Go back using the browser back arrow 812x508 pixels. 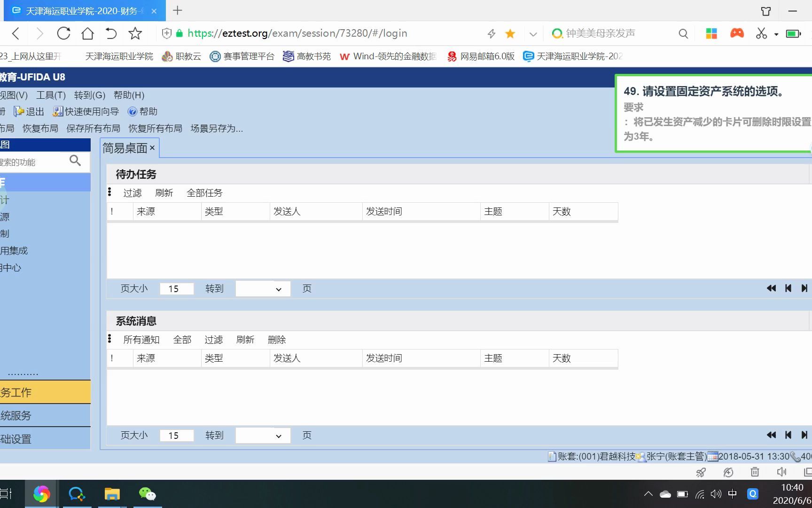coord(16,33)
